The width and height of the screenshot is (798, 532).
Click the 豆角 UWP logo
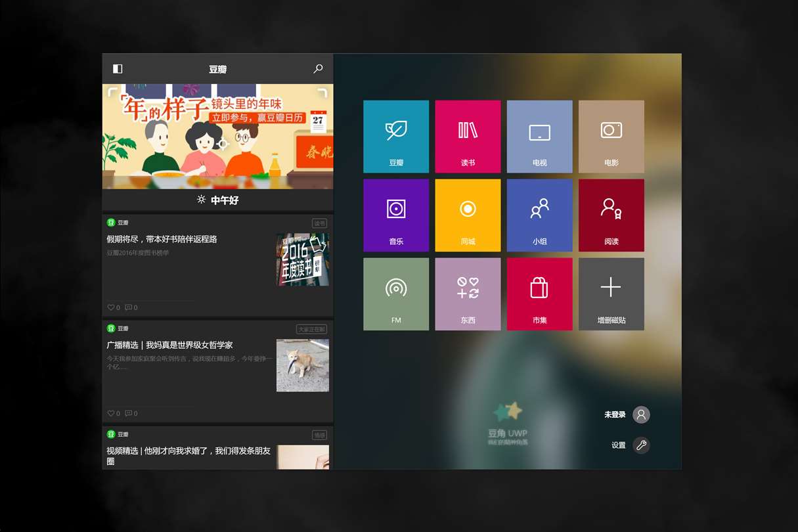pyautogui.click(x=508, y=424)
